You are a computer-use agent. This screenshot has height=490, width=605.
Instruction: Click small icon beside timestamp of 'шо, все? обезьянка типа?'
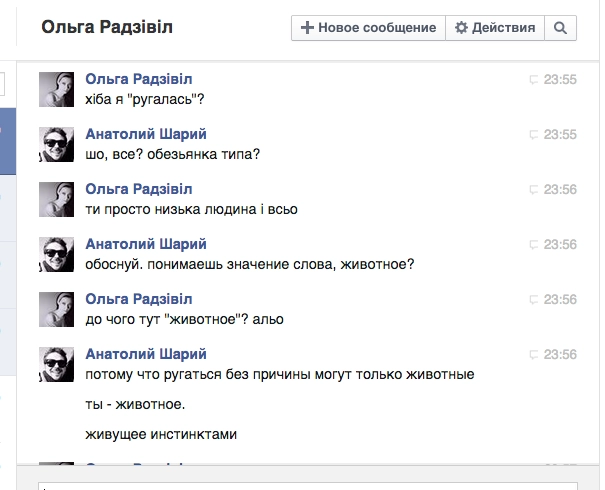pos(533,135)
